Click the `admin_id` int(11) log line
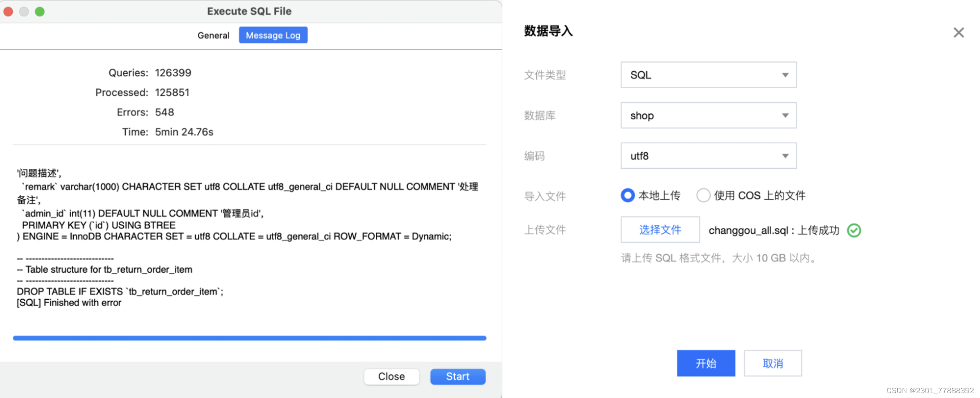The image size is (980, 398). click(x=142, y=213)
